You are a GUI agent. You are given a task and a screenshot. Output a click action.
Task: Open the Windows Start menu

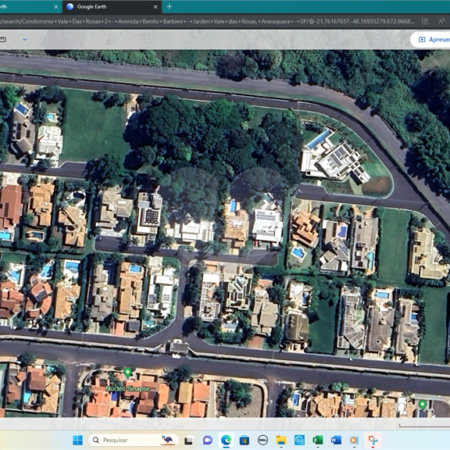coord(78,440)
